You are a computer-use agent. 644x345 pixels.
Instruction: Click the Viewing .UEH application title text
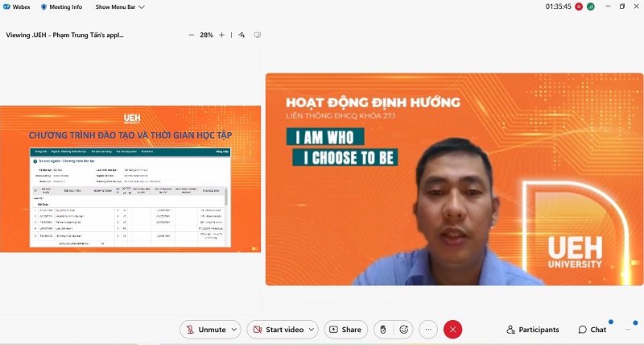65,35
